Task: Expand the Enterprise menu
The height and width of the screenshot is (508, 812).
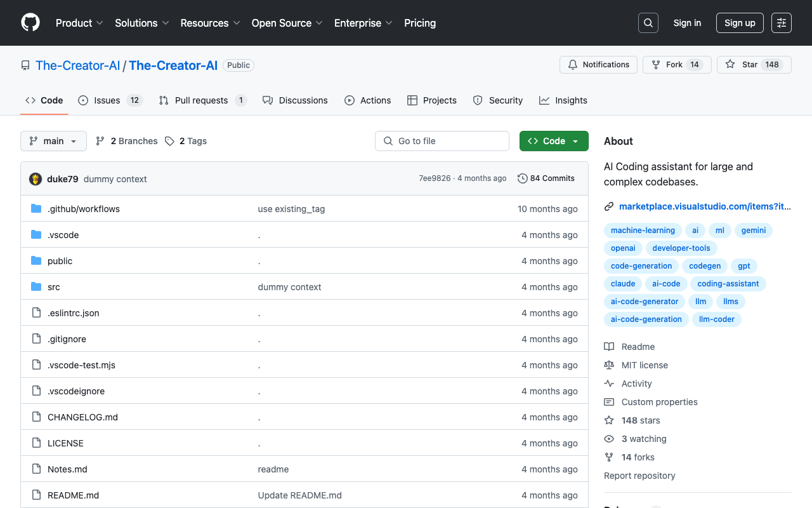Action: pos(363,23)
